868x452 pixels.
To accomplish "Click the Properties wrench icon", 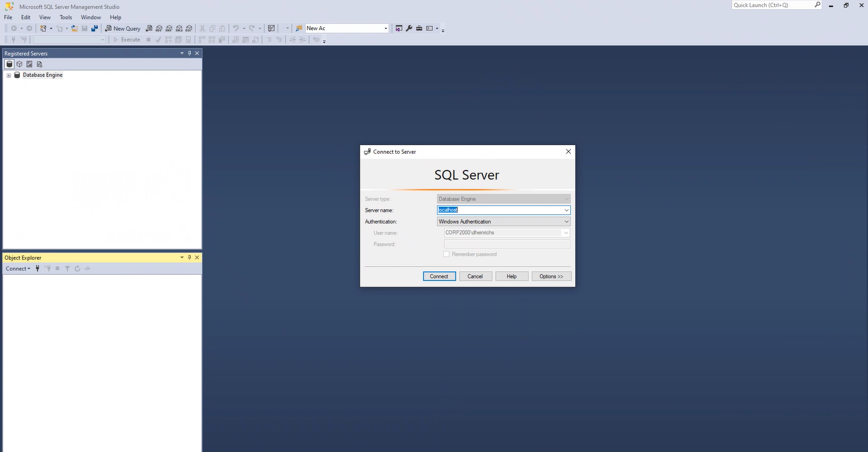I will point(408,28).
